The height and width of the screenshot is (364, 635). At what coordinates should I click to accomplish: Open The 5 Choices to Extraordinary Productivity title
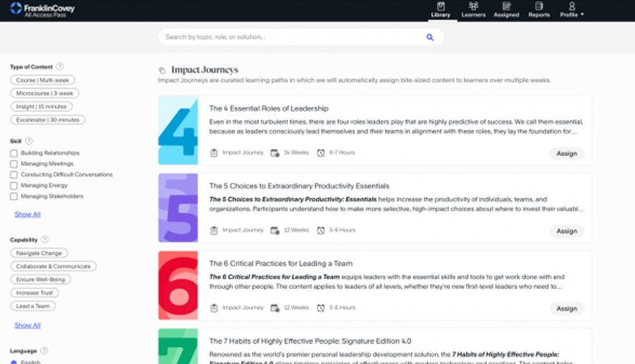(x=299, y=186)
